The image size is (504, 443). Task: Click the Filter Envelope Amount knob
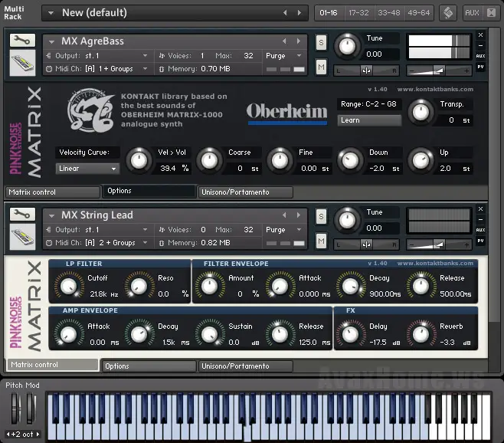(209, 286)
